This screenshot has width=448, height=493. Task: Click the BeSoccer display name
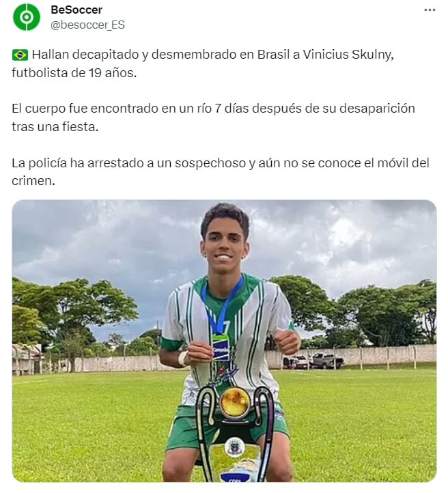(76, 10)
